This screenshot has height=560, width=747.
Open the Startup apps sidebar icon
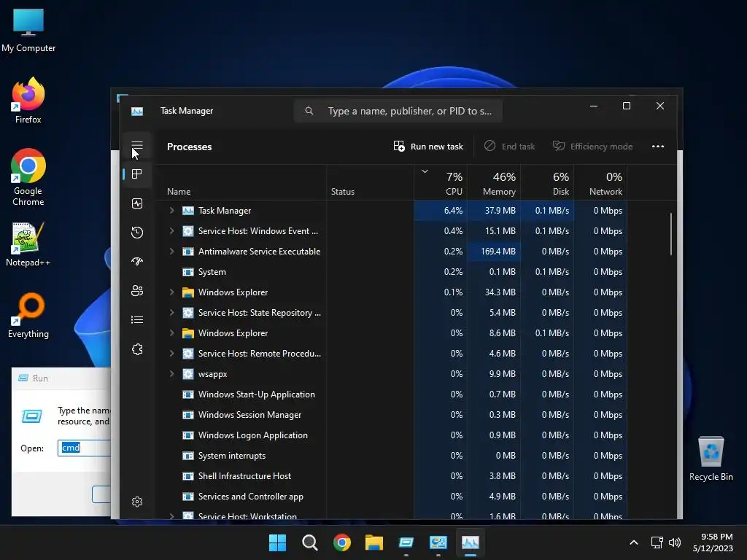(x=136, y=262)
